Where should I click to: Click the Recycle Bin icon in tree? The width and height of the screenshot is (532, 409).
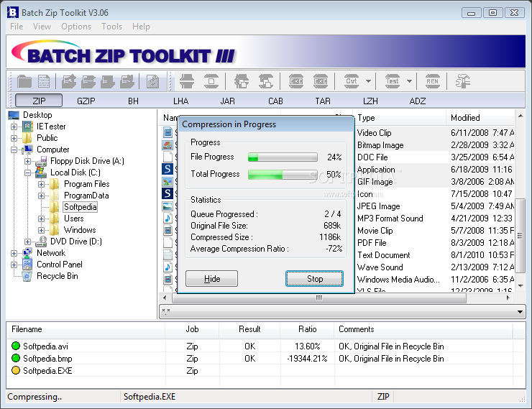tap(27, 277)
